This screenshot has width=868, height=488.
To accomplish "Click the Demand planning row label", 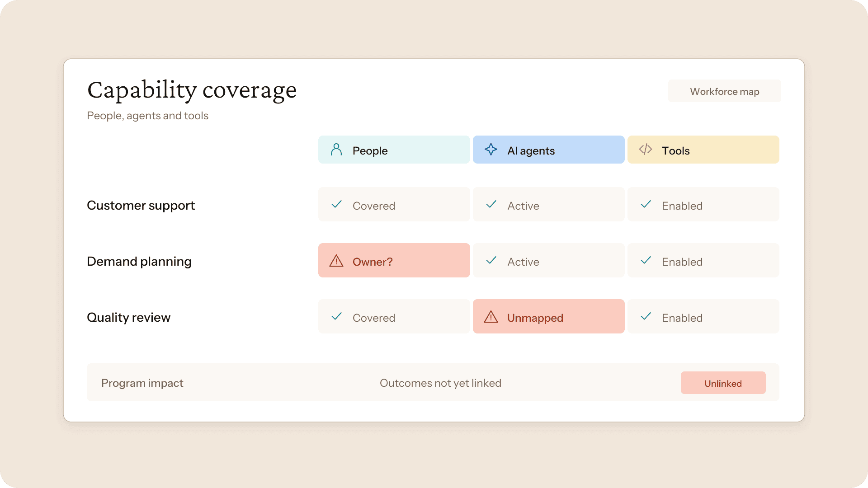I will pyautogui.click(x=139, y=262).
